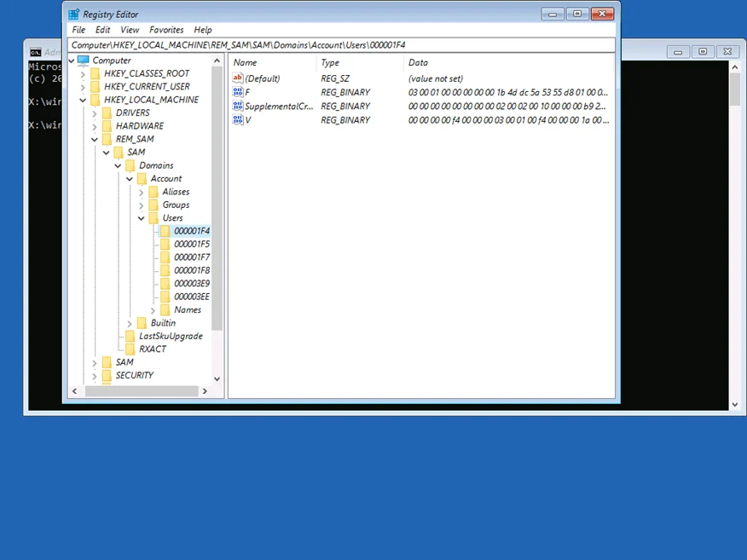This screenshot has width=747, height=560.
Task: Click the Data column header
Action: 508,62
